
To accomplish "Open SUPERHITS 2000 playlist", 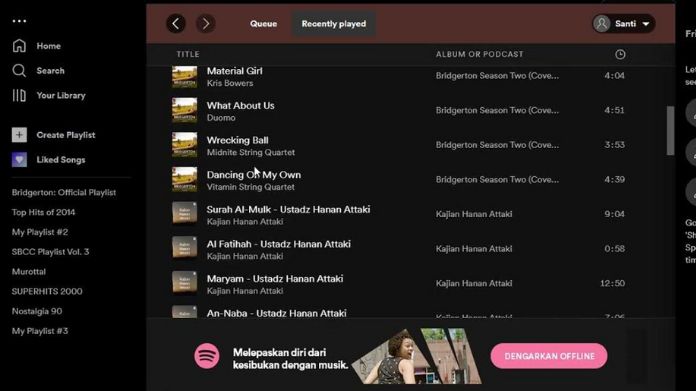I will point(47,292).
